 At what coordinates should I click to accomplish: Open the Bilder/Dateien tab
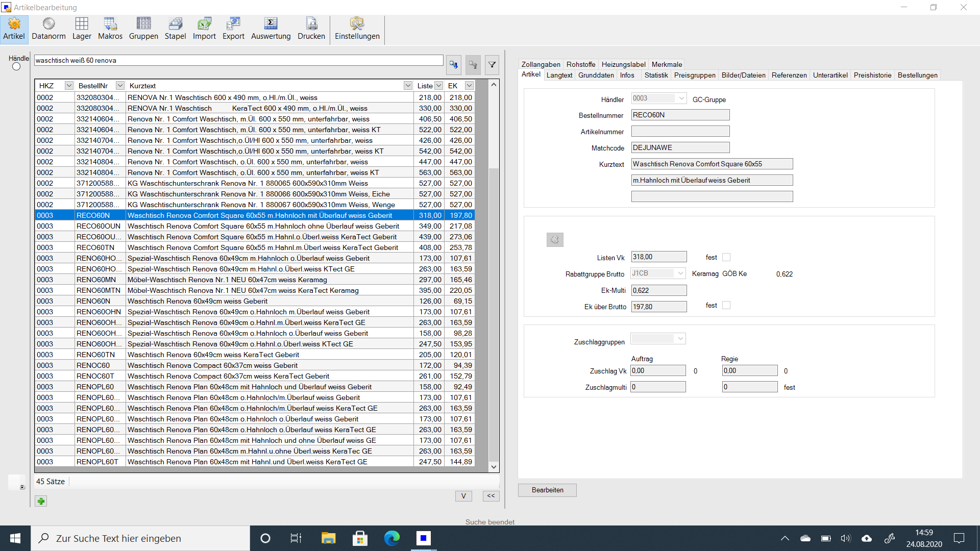coord(743,75)
